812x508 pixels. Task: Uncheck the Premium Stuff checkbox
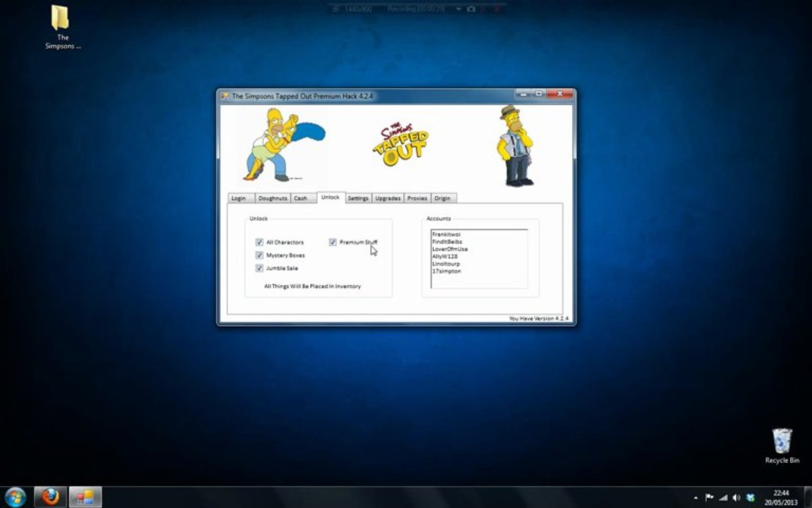(x=333, y=242)
